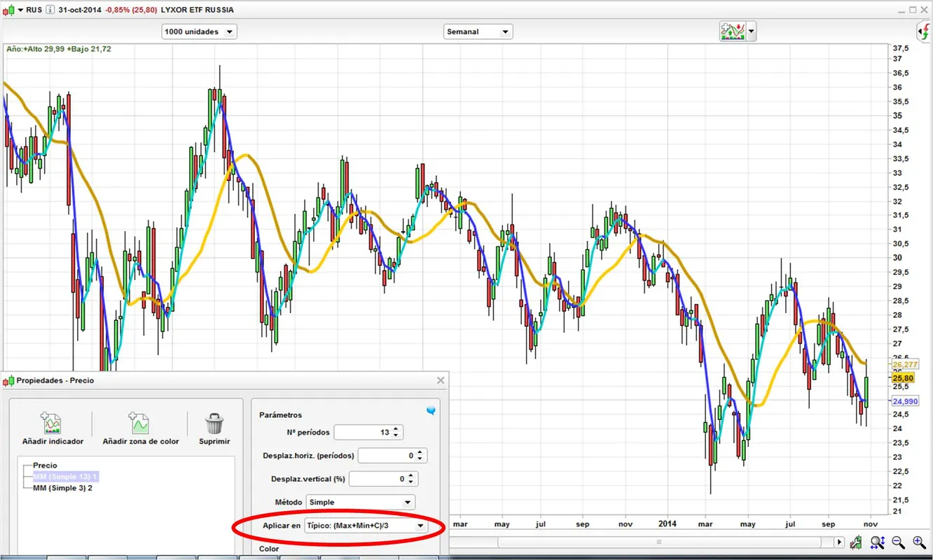Select the Precio item in indicator tree

tap(45, 465)
